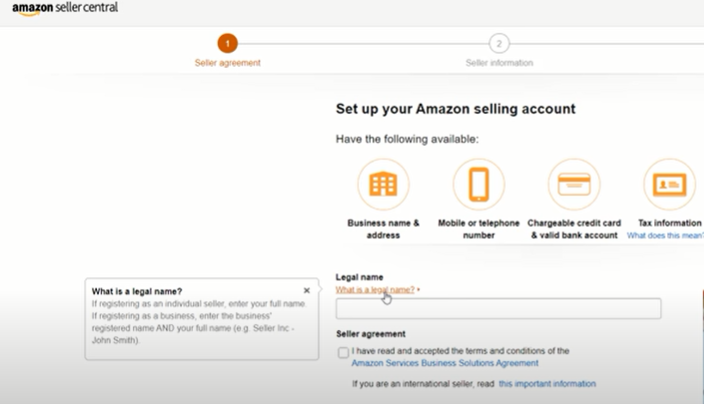The width and height of the screenshot is (704, 404).
Task: Click the mobile phone icon
Action: click(478, 185)
